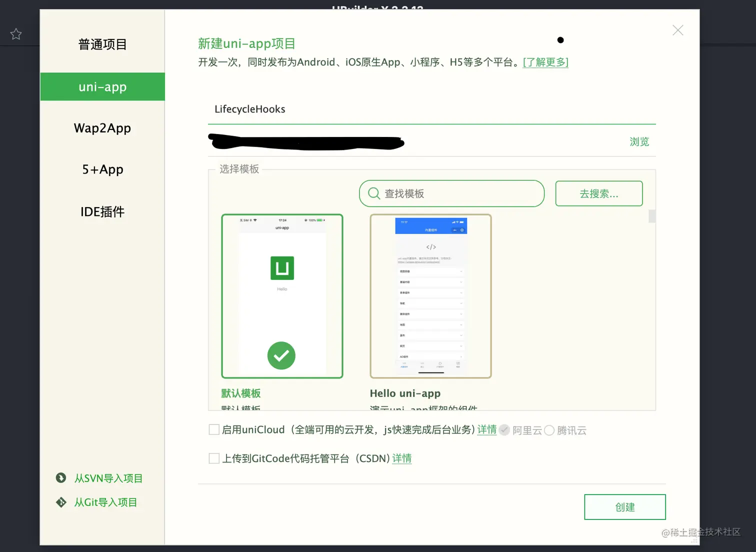The image size is (756, 552).
Task: Click the 创建 button
Action: point(625,507)
